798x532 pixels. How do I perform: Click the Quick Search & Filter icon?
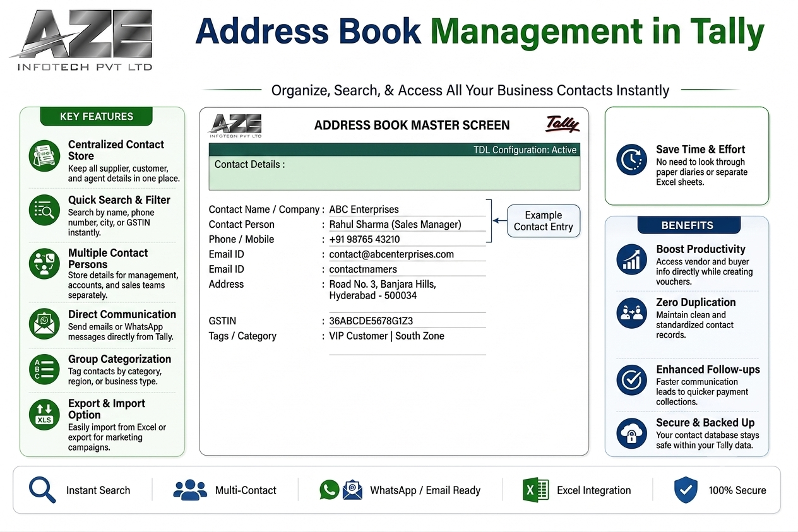tap(45, 210)
